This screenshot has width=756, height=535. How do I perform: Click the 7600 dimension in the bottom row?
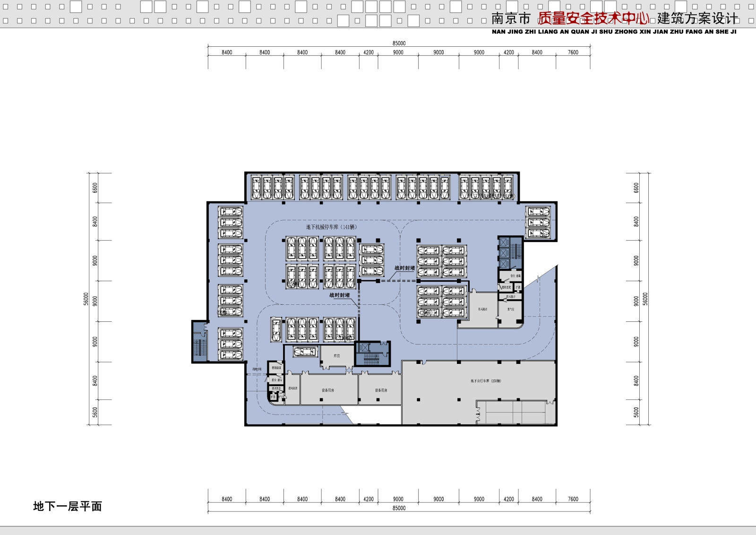(x=573, y=499)
